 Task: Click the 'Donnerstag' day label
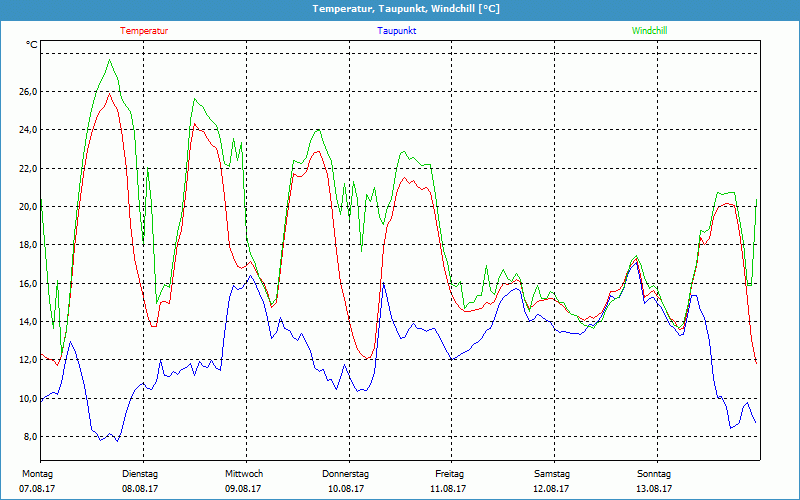point(345,474)
